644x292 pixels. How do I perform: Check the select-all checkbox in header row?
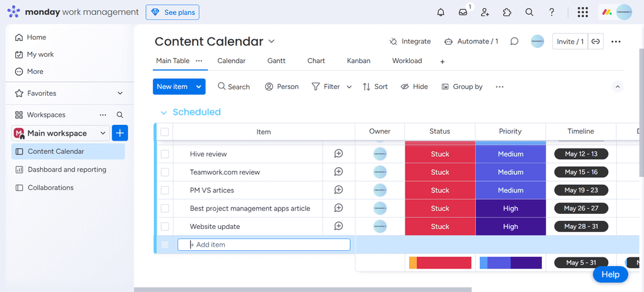click(165, 132)
